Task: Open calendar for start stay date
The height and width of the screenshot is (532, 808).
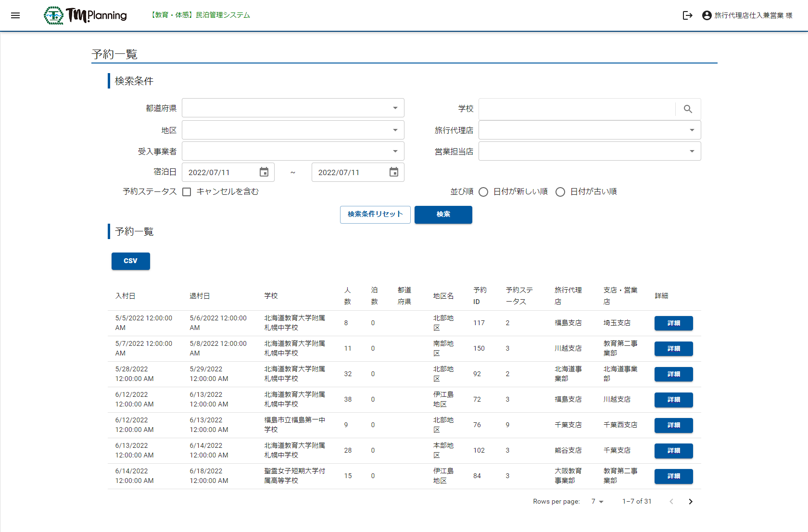Action: tap(264, 172)
